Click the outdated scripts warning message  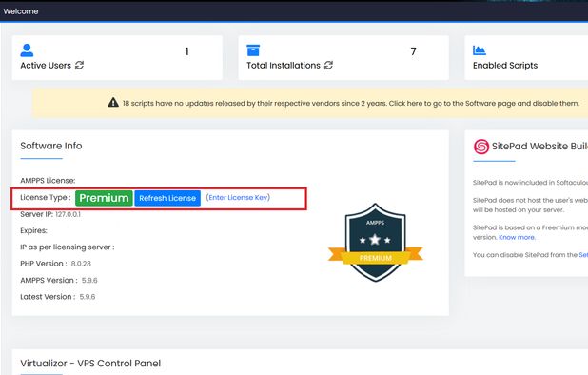(351, 103)
